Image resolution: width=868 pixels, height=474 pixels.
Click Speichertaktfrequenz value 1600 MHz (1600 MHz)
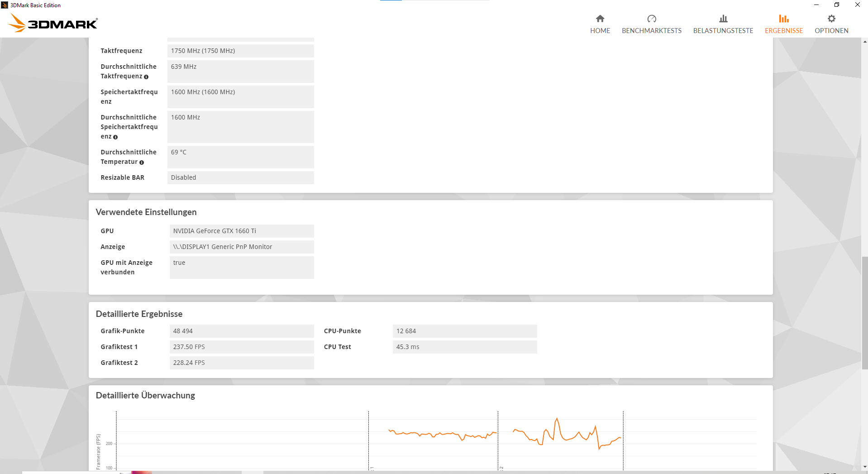tap(241, 97)
